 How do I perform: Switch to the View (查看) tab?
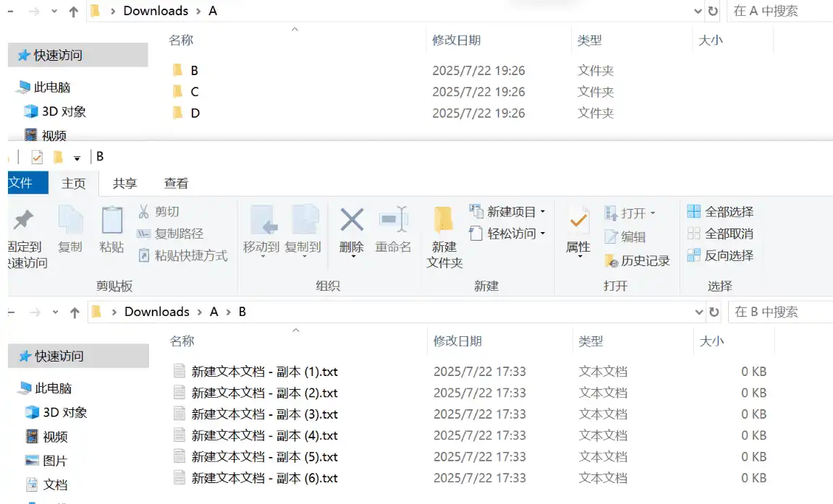176,183
